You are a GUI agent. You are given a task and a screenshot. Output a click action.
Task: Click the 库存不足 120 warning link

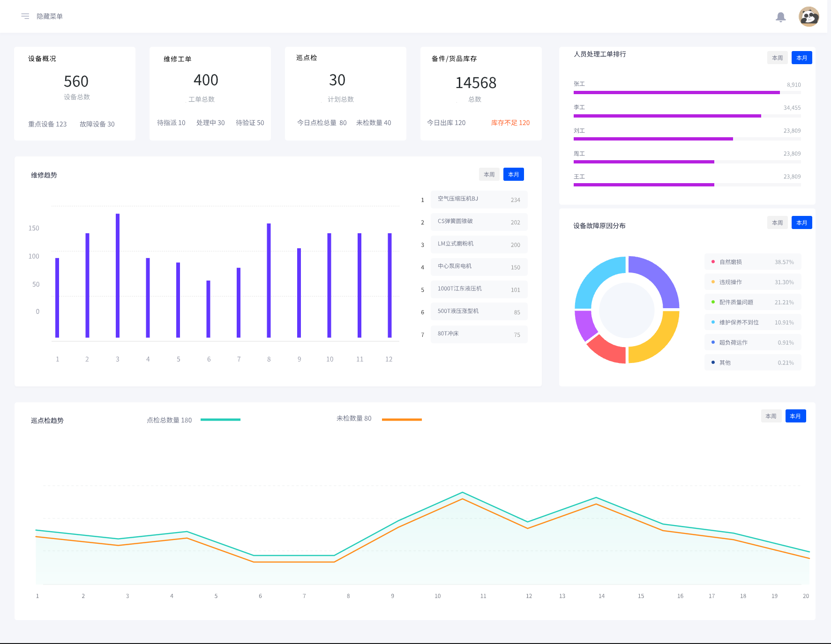[x=510, y=123]
